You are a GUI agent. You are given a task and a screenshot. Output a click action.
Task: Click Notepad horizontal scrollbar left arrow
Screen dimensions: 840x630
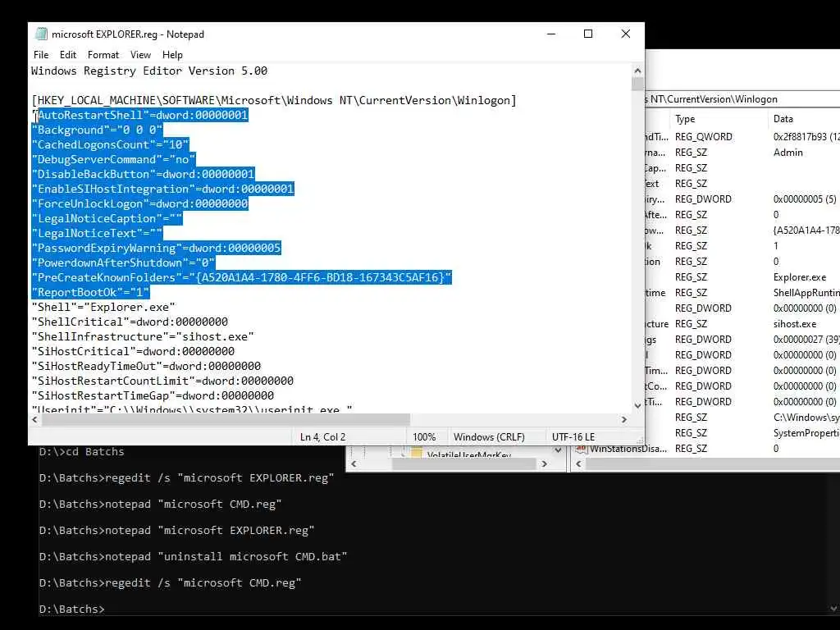click(34, 419)
